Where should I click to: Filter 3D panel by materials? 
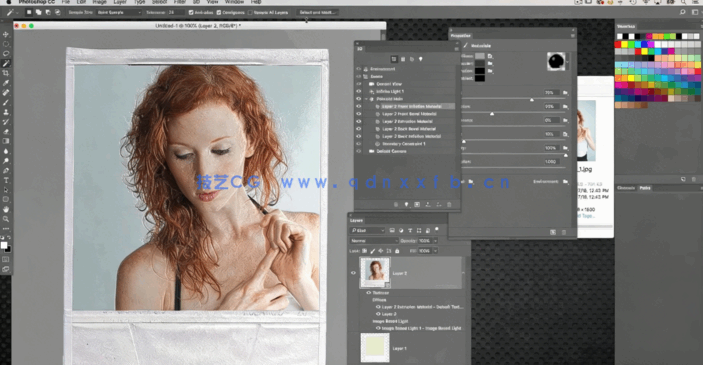(412, 59)
